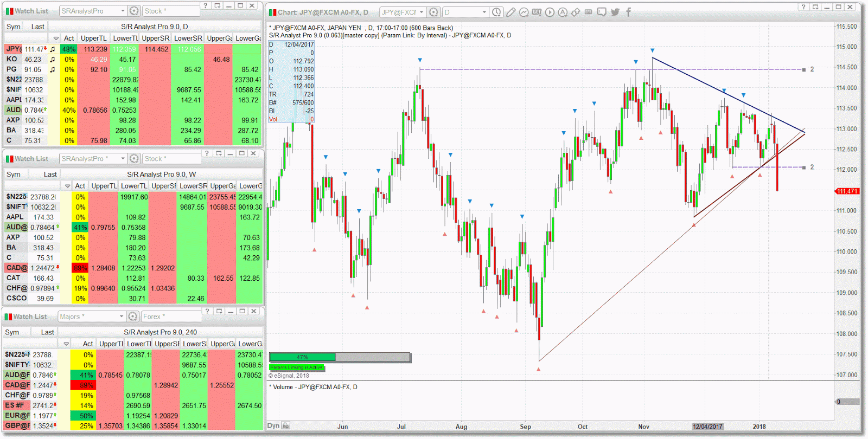The width and height of the screenshot is (868, 439).
Task: Click the S/R Analyst Pro 9.0 study label on chart
Action: (x=390, y=35)
